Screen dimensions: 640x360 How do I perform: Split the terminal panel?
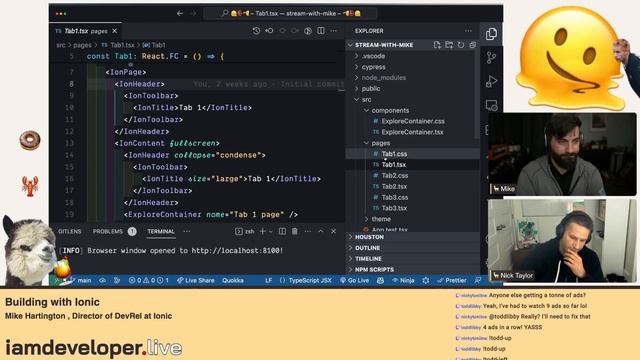tap(282, 231)
